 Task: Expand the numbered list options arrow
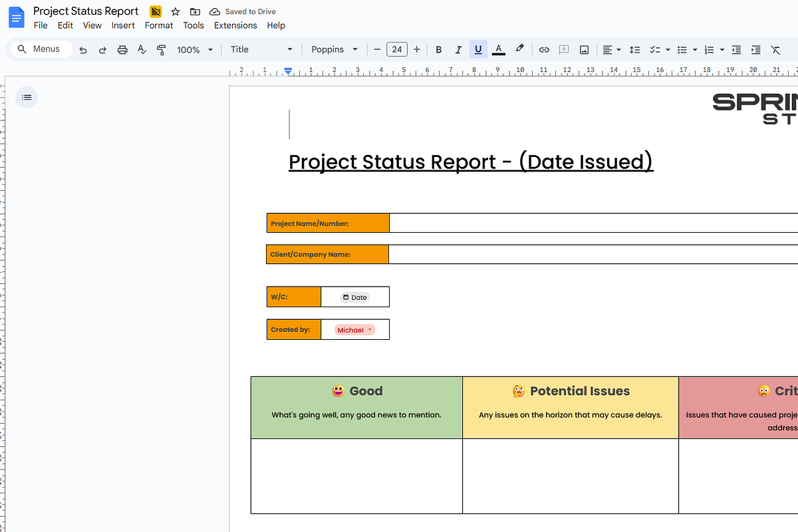pyautogui.click(x=722, y=50)
